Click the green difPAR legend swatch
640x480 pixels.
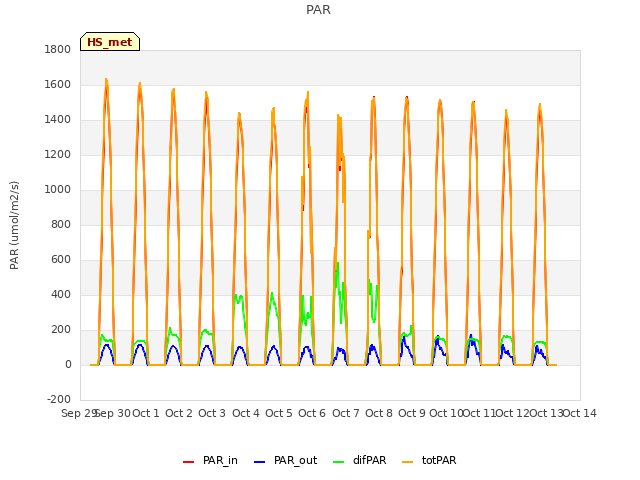click(339, 462)
